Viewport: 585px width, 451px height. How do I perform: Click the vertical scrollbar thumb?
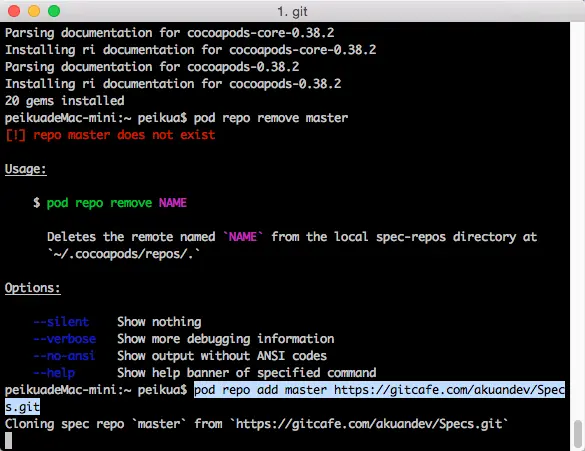tap(578, 433)
